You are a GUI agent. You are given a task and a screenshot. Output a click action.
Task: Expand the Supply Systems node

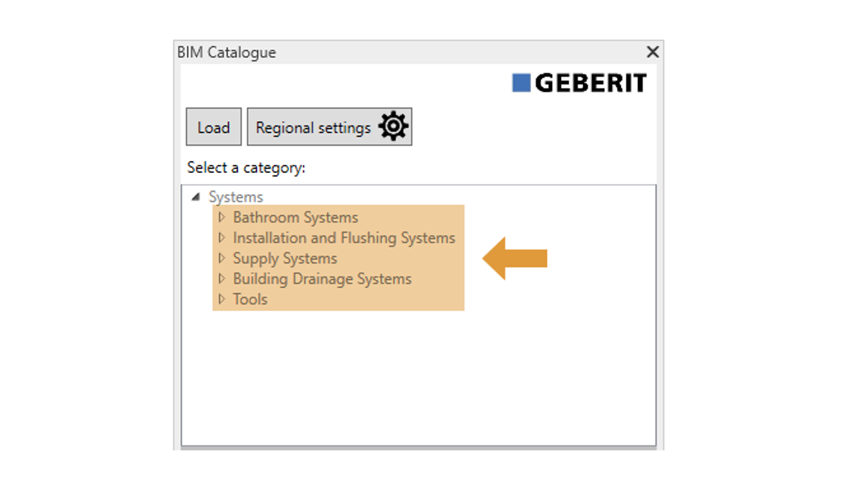(222, 258)
